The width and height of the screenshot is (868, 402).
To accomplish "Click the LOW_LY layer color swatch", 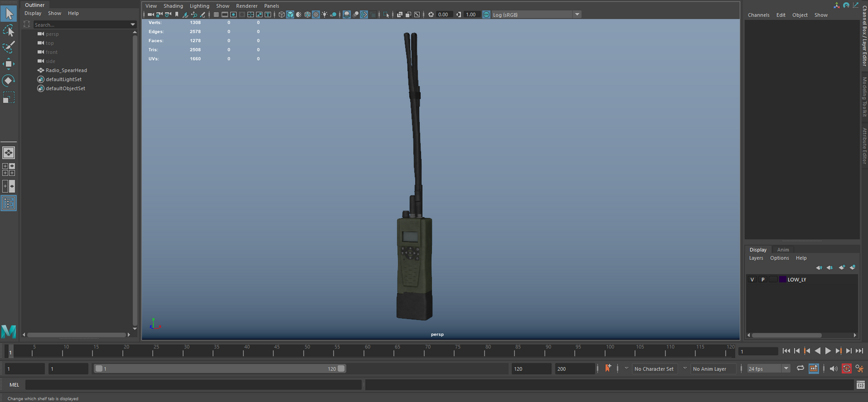I will 782,279.
